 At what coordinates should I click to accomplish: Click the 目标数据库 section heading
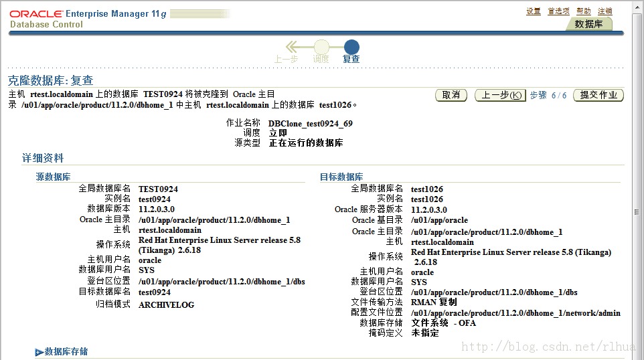pyautogui.click(x=341, y=177)
